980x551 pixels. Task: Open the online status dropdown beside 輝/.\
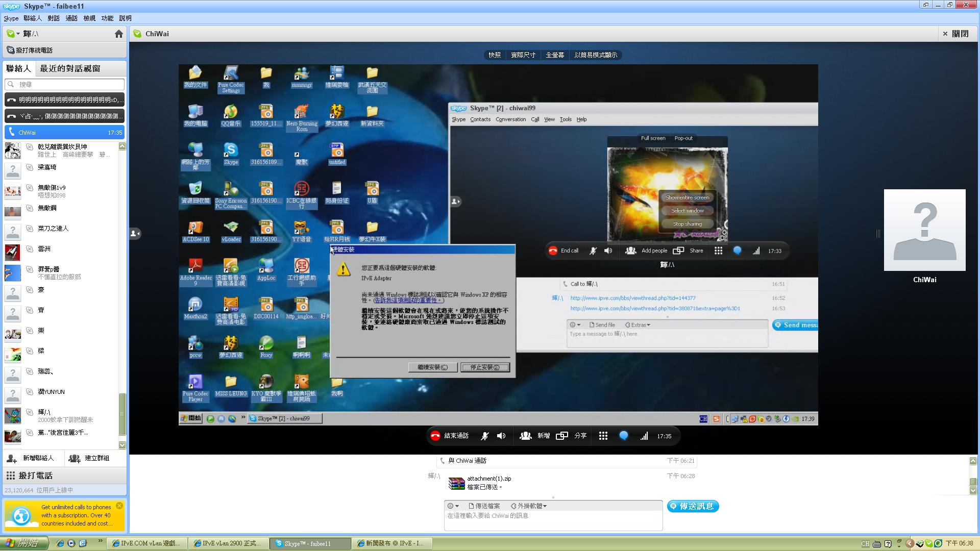click(13, 34)
